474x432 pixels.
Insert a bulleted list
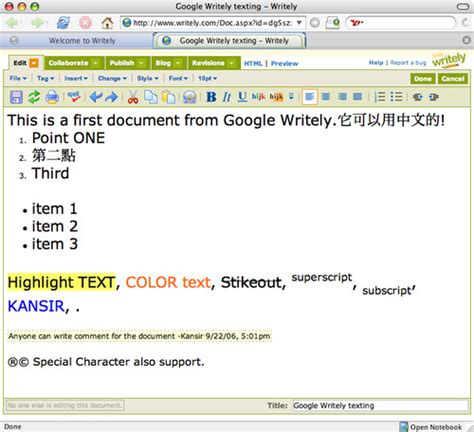396,97
